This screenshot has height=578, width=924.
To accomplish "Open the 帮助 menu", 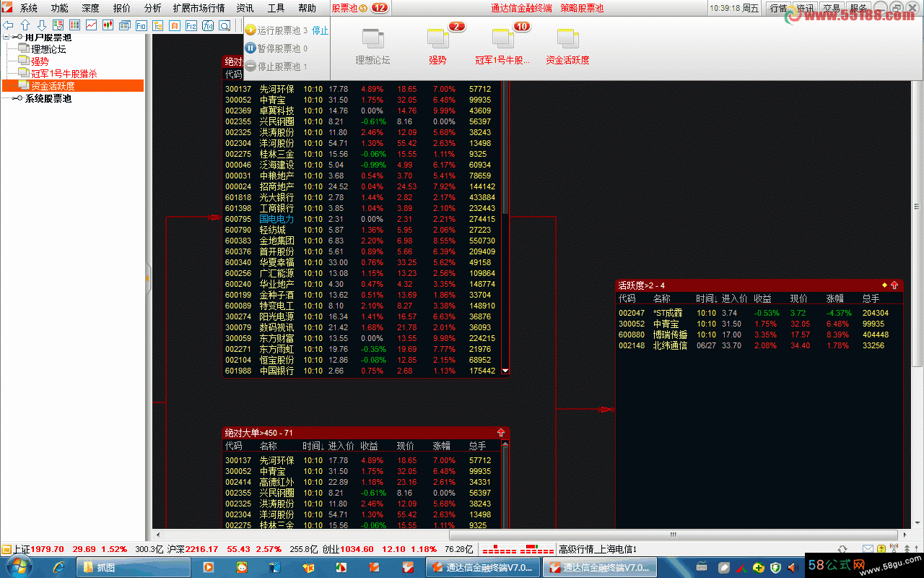I will coord(308,9).
